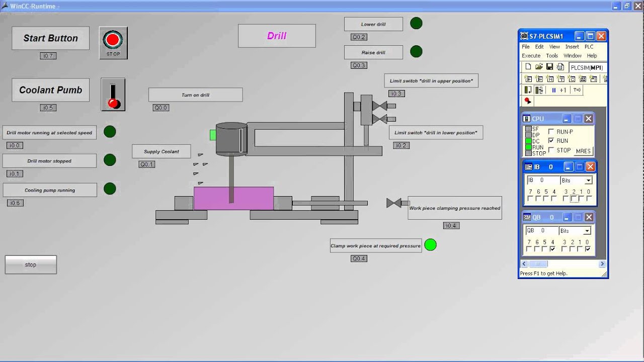Toggle QB bit 1 checkbox
This screenshot has width=644, height=362.
580,249
